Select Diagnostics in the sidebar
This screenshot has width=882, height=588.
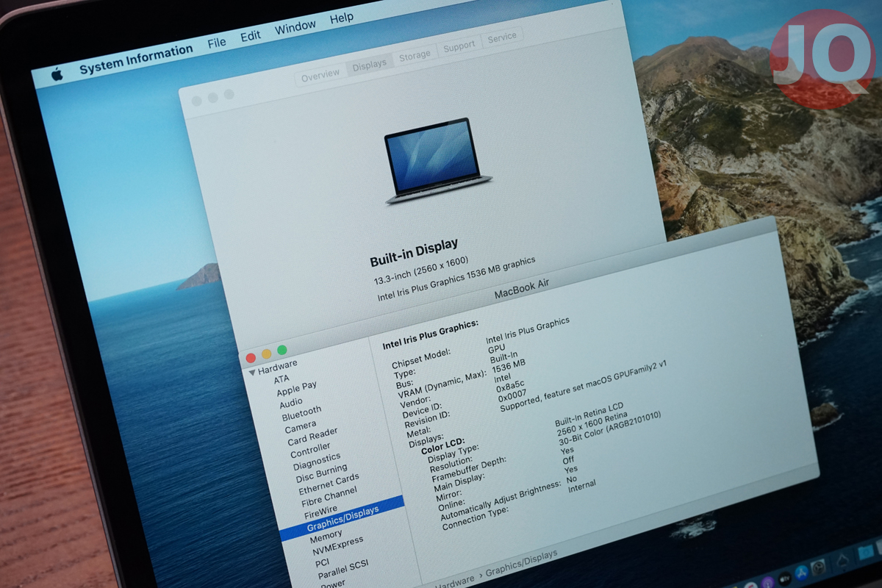pyautogui.click(x=316, y=463)
